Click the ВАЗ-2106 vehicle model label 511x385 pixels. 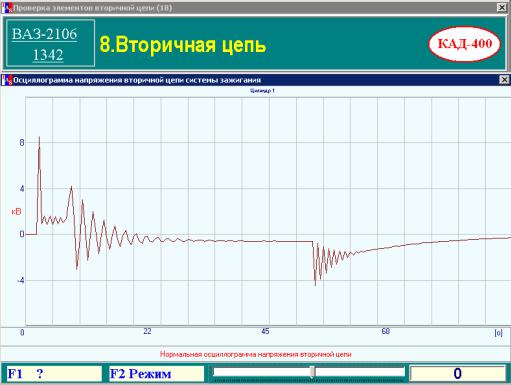45,34
